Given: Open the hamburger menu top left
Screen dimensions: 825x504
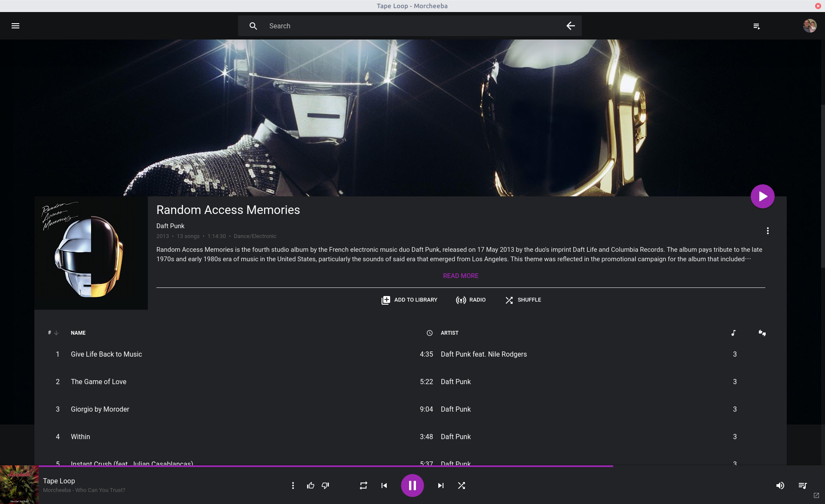Looking at the screenshot, I should 15,25.
